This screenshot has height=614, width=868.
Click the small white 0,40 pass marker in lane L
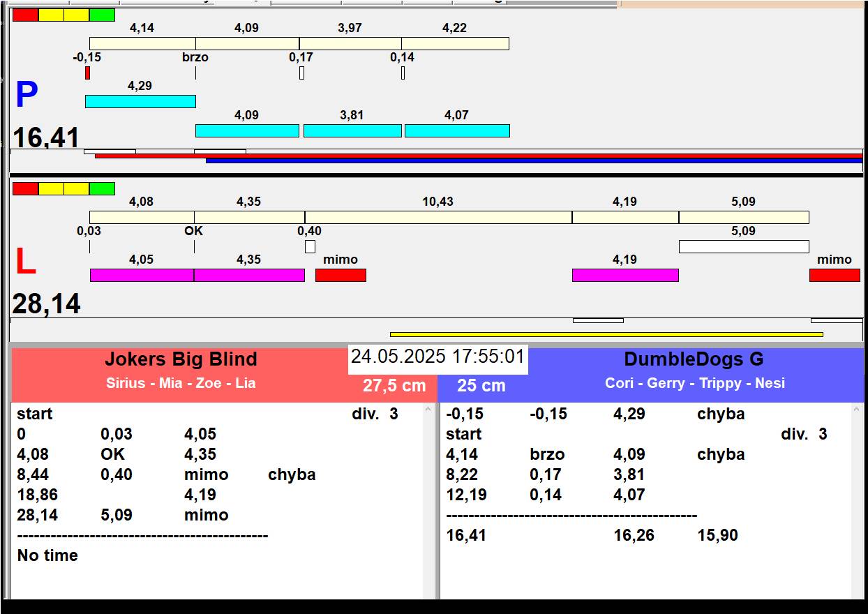point(310,246)
